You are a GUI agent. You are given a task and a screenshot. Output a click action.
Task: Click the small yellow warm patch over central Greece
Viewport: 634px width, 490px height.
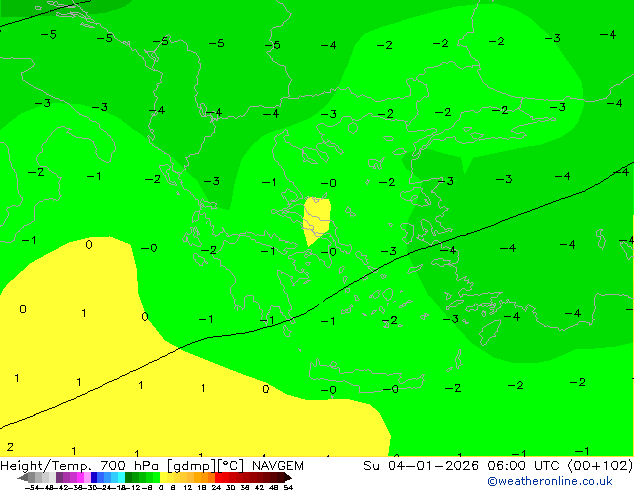pos(317,220)
